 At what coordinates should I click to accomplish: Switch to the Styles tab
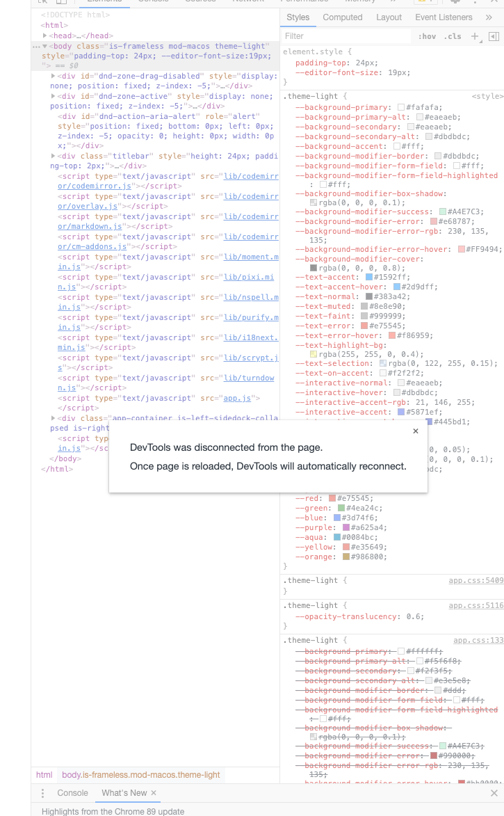coord(298,17)
